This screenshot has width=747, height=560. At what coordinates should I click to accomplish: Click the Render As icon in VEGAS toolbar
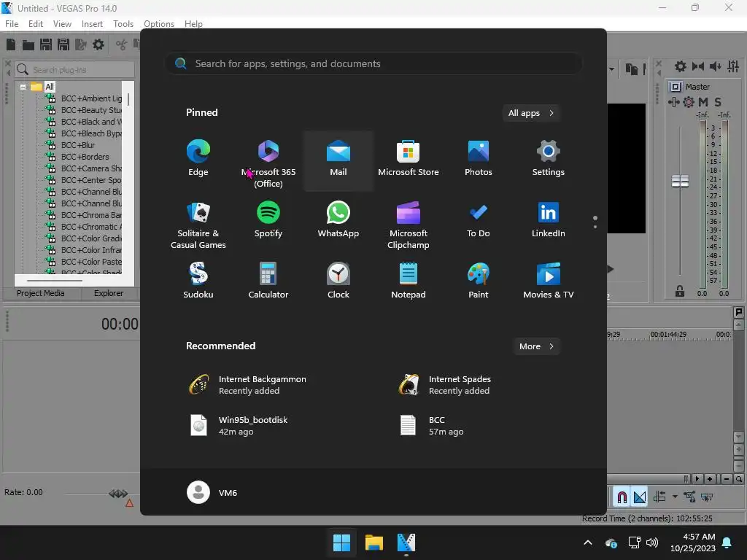point(81,44)
